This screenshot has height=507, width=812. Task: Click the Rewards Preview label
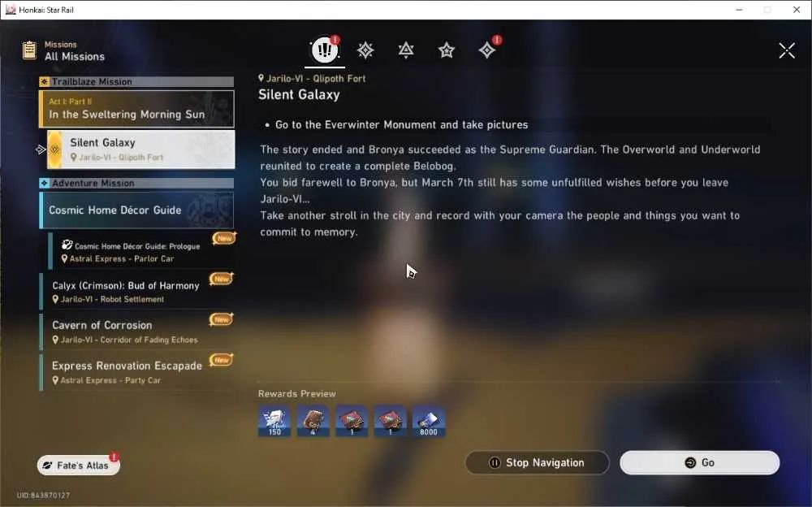pos(296,393)
